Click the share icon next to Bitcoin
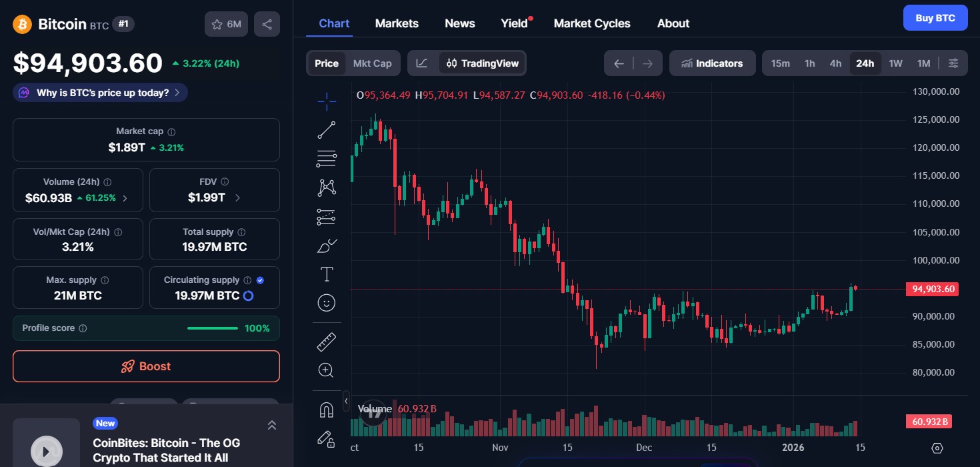 pos(267,23)
